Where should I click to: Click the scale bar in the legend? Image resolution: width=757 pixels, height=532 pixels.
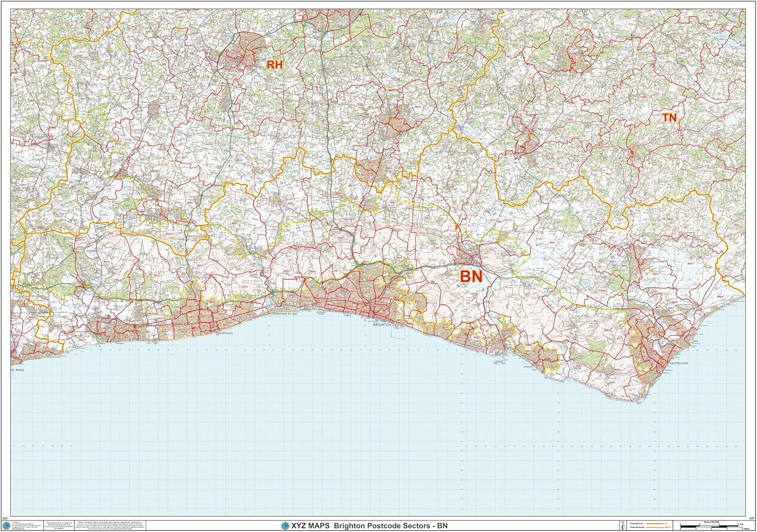click(x=712, y=526)
